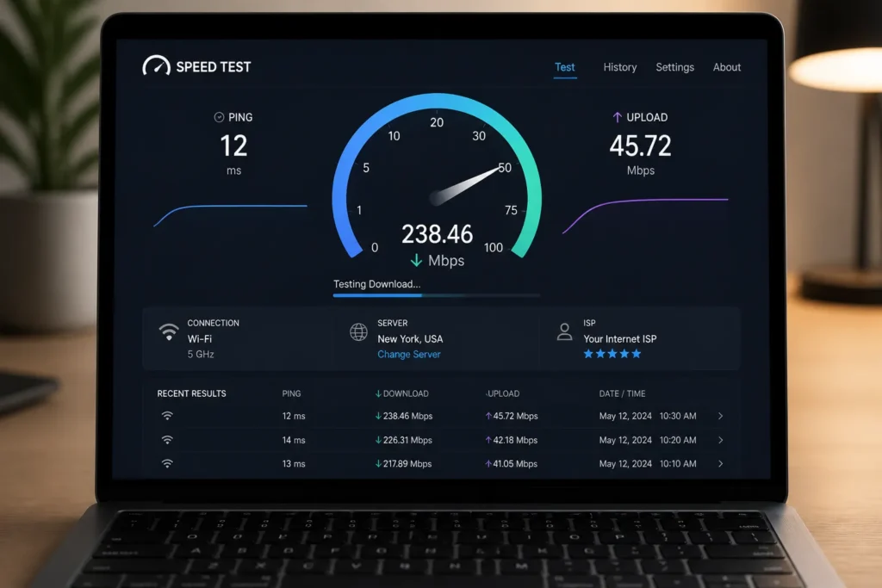
Task: Click the 42.18 Mbps upload cell
Action: [x=512, y=440]
